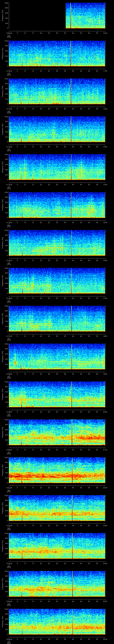Click the Frequency (Hz) label of the 5:13:00 panel

click(x=3, y=167)
